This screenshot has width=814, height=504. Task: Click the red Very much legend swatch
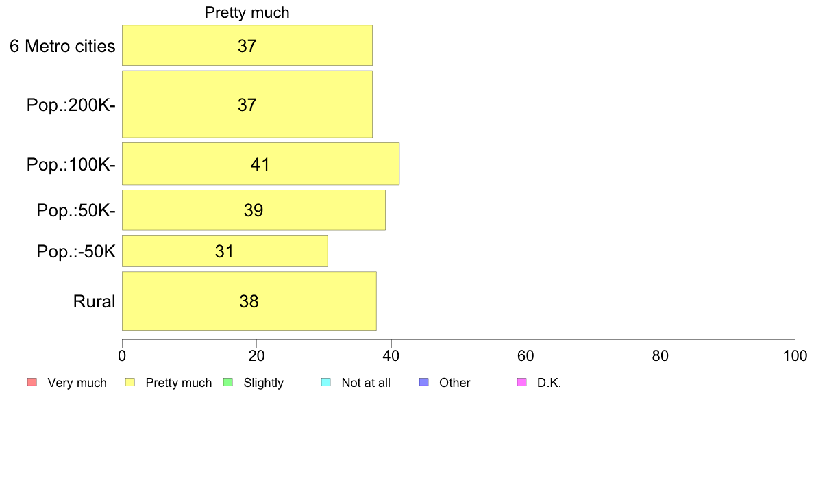coord(32,383)
